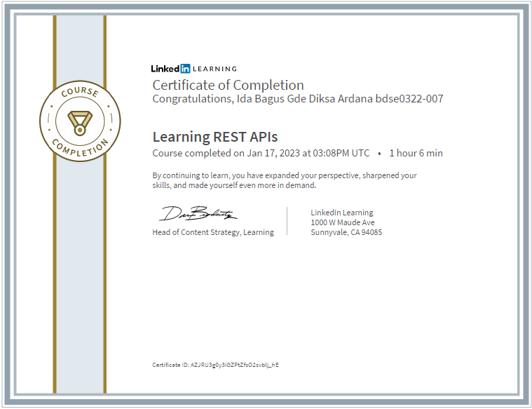The width and height of the screenshot is (532, 409).
Task: Click the 'Certificate of Completion' heading
Action: pos(228,85)
